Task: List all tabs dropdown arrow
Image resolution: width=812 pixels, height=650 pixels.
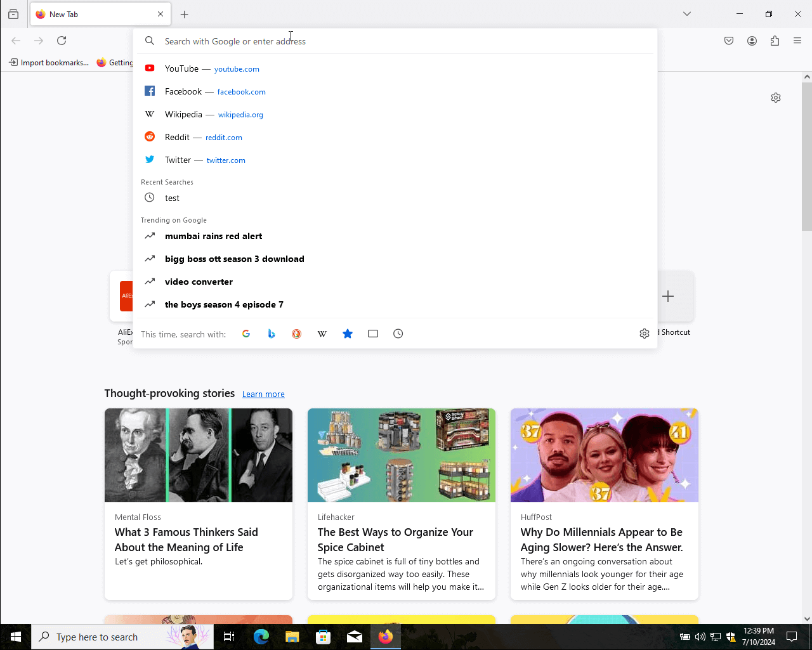Action: (x=687, y=14)
